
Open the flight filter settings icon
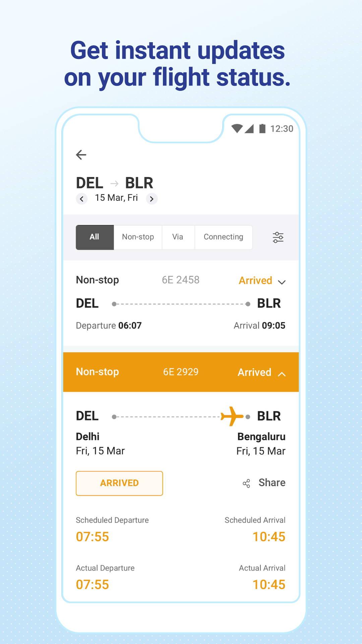[278, 237]
